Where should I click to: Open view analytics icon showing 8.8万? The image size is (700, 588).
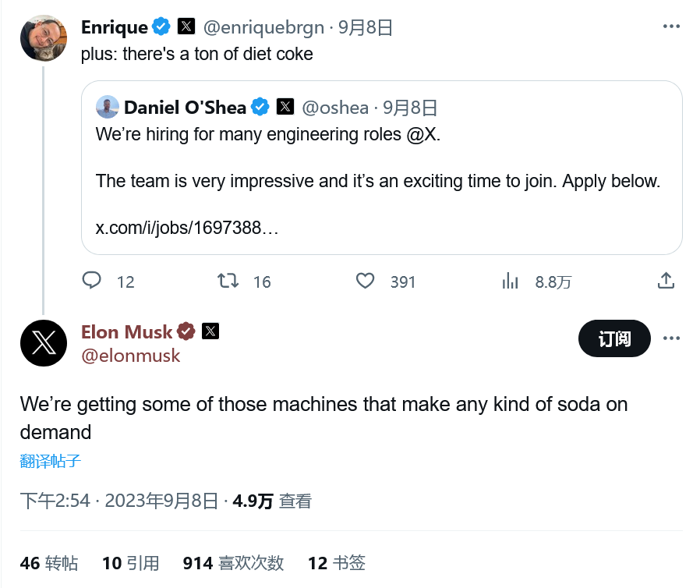(511, 281)
